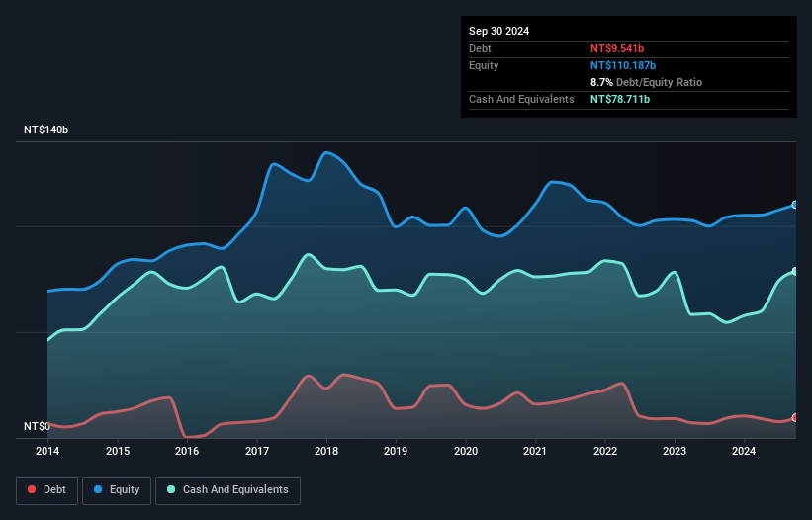Screen dimensions: 812x520
Task: Click the NT$9.541b debt value
Action: 617,48
